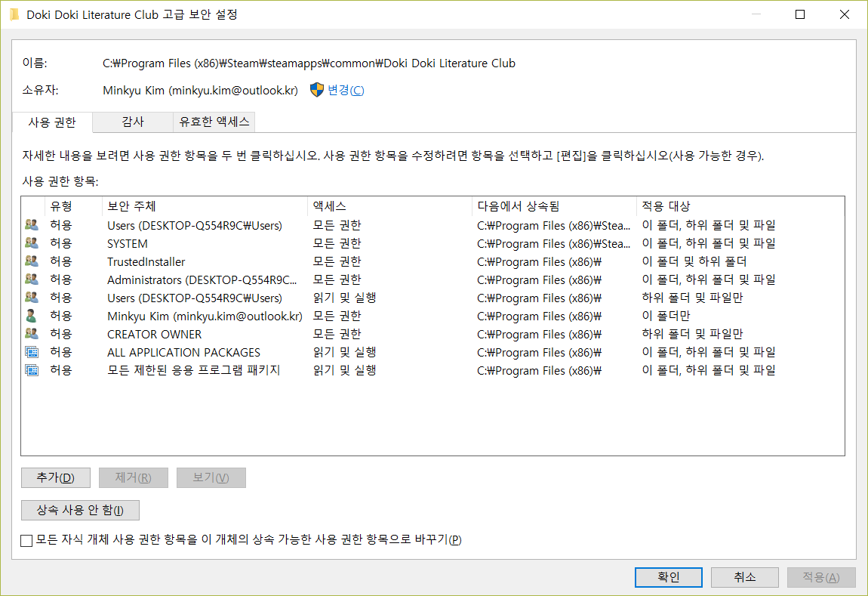Click the 적용(A) button
The image size is (868, 596).
(821, 577)
